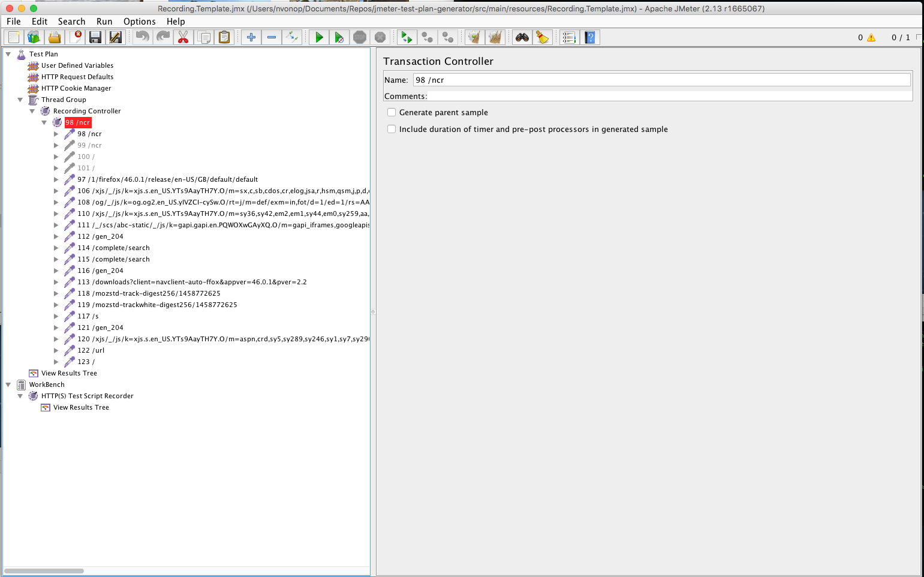Click the Redo arrow icon

(162, 37)
